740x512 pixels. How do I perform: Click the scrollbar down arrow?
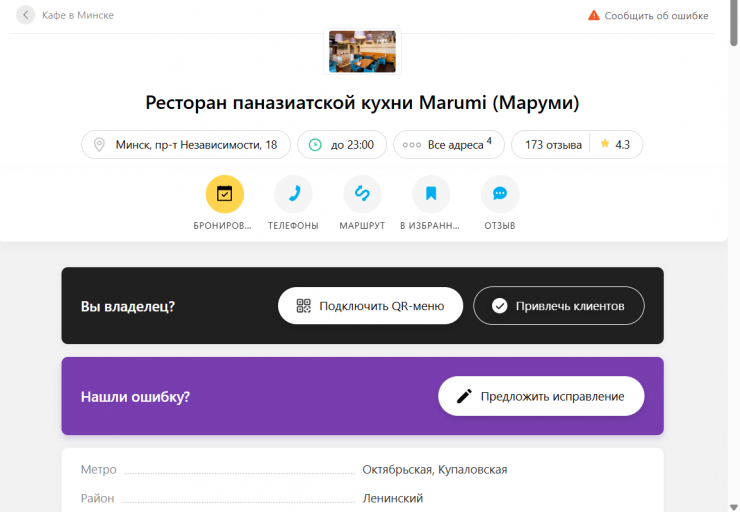[734, 507]
